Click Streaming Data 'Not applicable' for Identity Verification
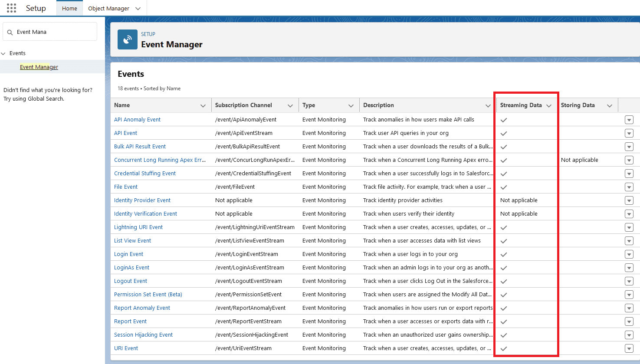Image resolution: width=640 pixels, height=364 pixels. 519,214
